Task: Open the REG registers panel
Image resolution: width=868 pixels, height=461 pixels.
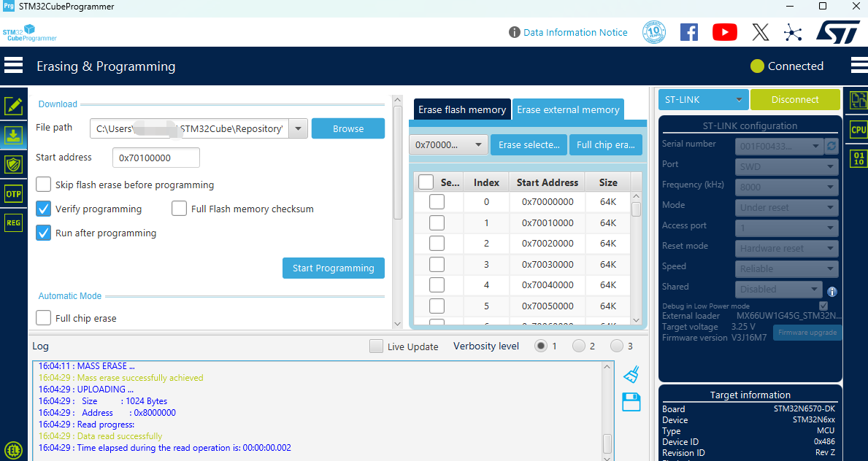Action: [x=13, y=223]
